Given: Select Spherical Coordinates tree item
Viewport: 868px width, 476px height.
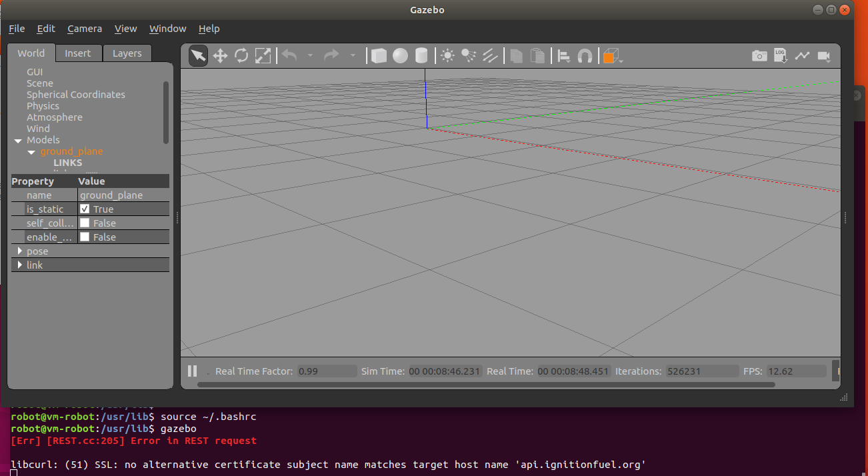Looking at the screenshot, I should pos(76,95).
